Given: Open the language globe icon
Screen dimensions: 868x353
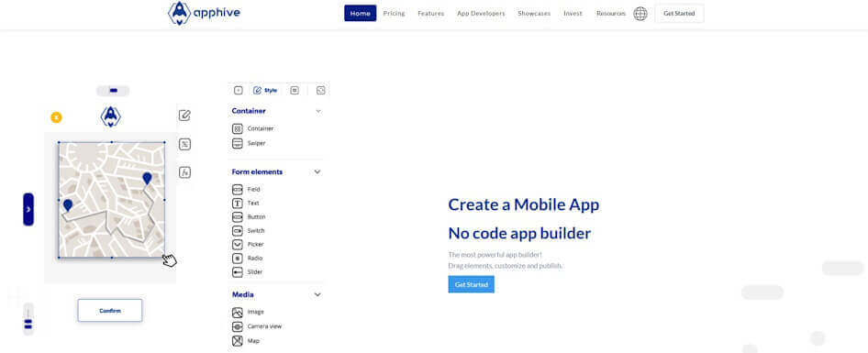Looking at the screenshot, I should 640,14.
